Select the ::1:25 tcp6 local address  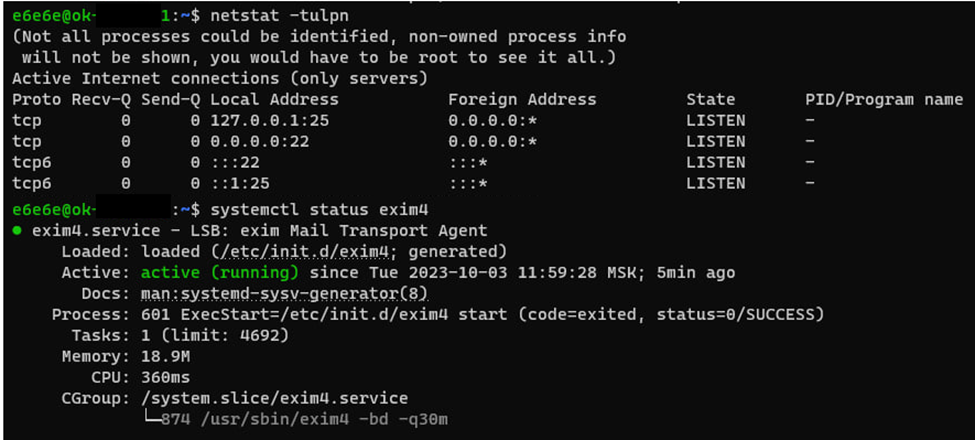(241, 184)
